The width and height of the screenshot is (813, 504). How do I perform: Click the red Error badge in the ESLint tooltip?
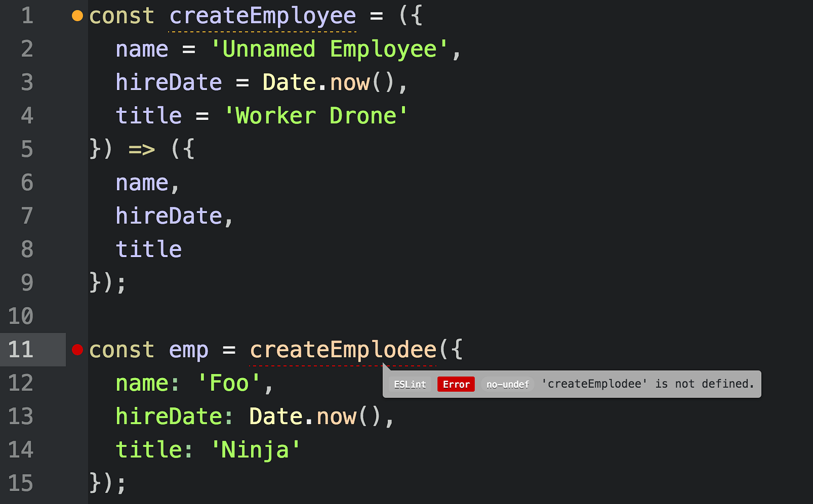tap(456, 384)
